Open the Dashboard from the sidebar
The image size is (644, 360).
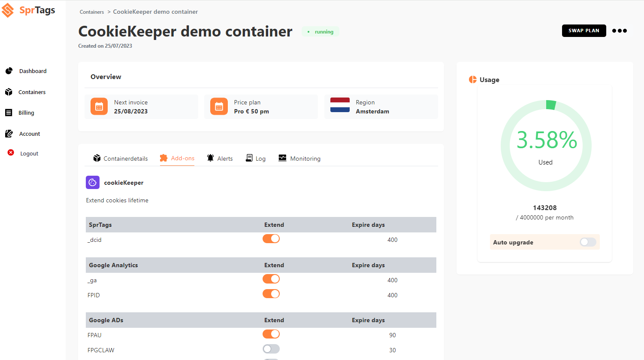9,70
